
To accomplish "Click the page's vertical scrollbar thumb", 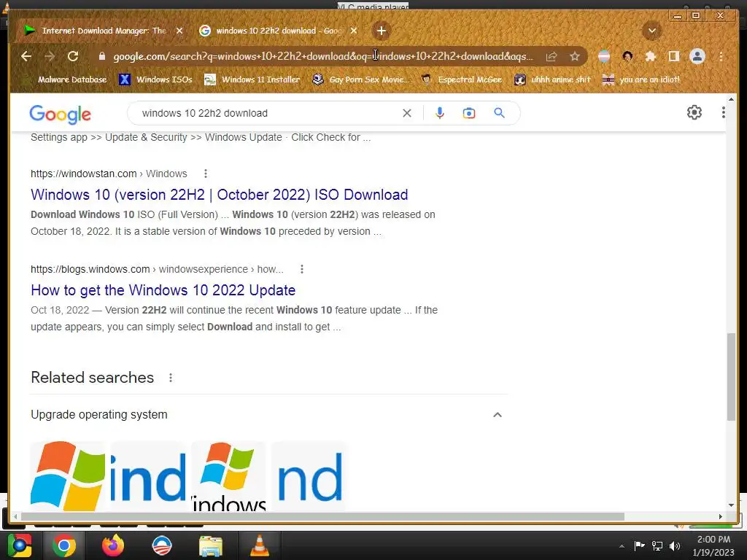I will pos(731,377).
